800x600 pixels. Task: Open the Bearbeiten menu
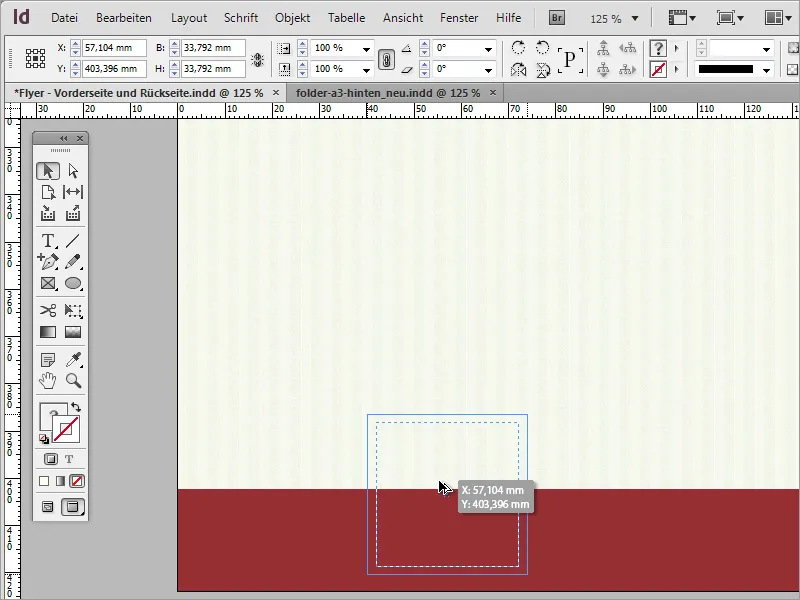(124, 18)
